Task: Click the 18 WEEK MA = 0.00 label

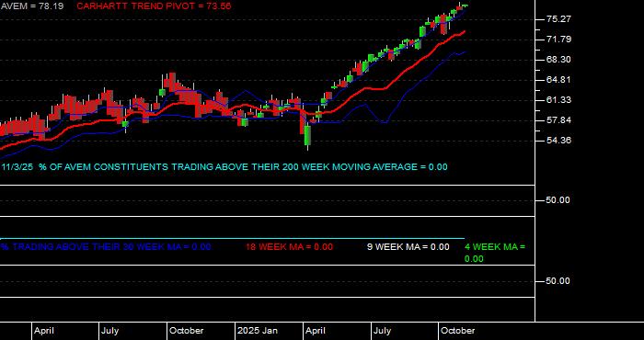Action: (x=289, y=247)
